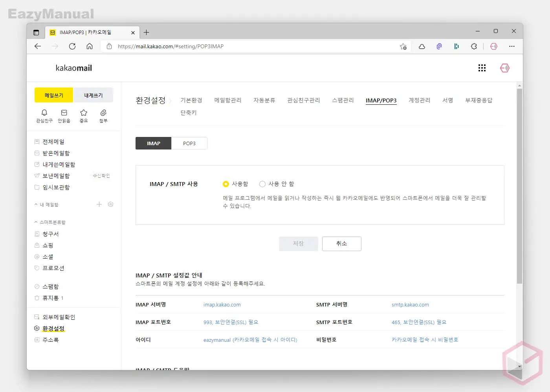Open the 중요 star shortcut
The image size is (550, 392).
[84, 116]
